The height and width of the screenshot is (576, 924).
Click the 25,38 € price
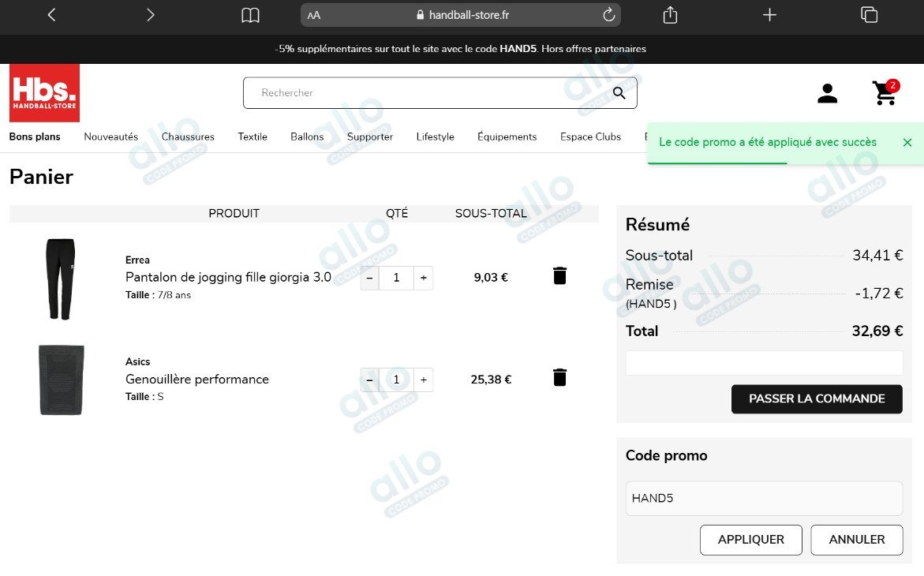pyautogui.click(x=490, y=380)
